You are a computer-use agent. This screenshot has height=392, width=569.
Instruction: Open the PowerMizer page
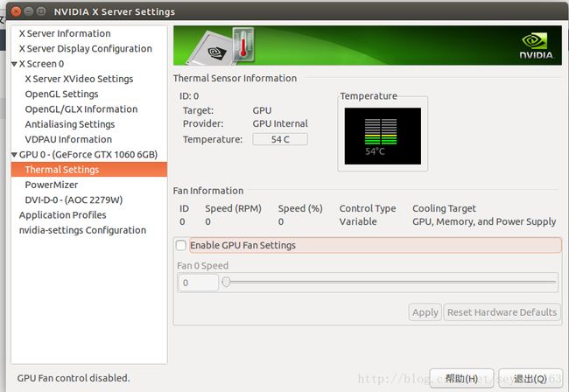click(52, 185)
